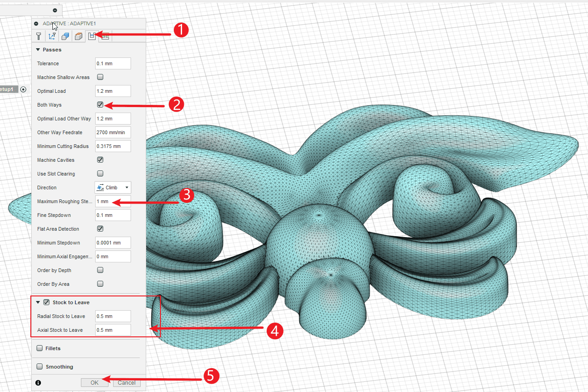Enable the Fillets checkbox
588x392 pixels.
tap(40, 348)
